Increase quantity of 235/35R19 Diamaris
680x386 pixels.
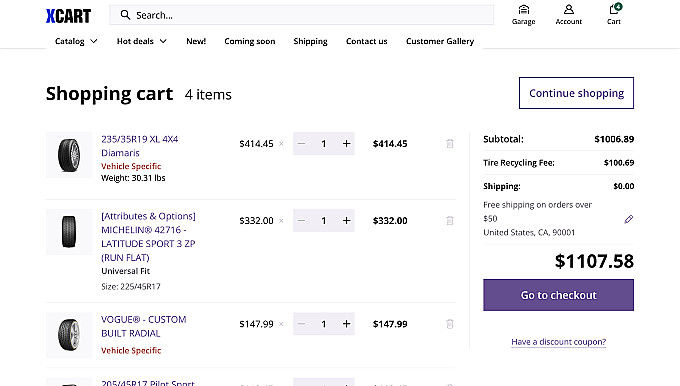click(x=347, y=144)
